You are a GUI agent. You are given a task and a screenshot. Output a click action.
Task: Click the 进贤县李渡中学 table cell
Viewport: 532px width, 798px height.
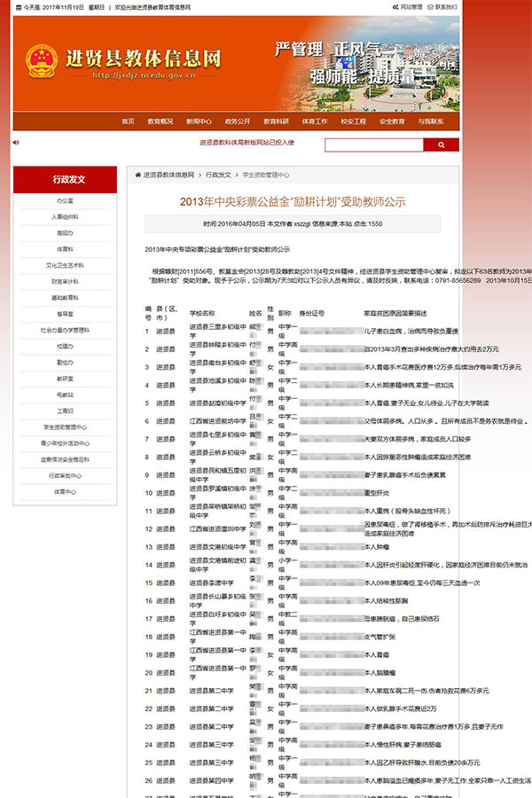(212, 583)
